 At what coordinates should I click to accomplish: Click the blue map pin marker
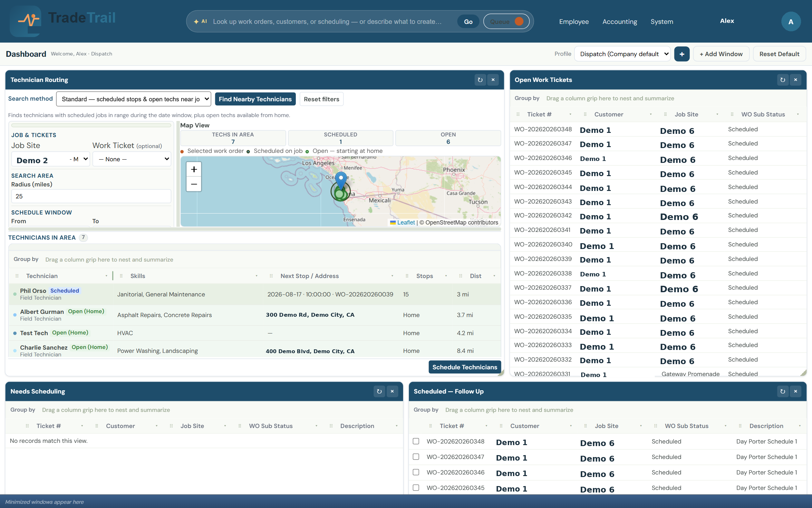point(341,181)
